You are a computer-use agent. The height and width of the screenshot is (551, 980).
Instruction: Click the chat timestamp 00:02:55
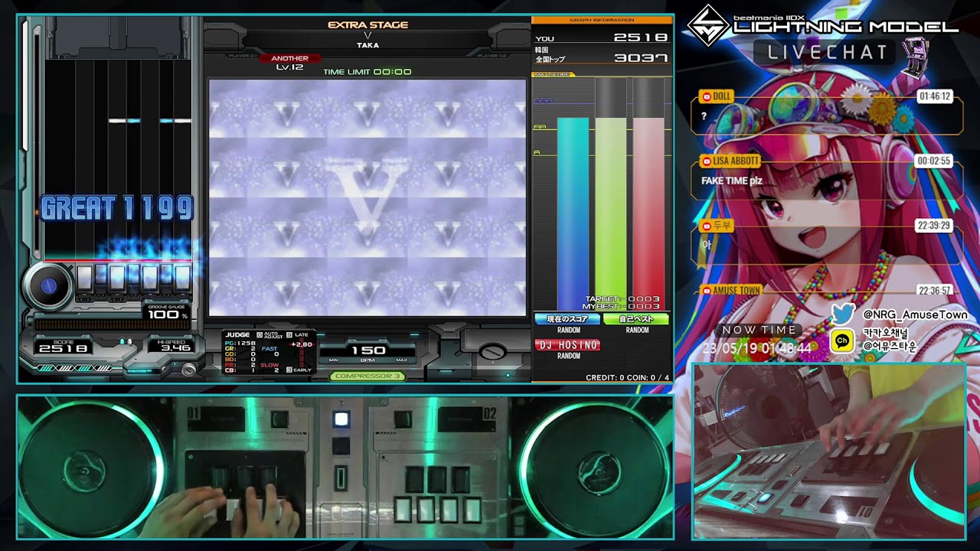coord(935,161)
